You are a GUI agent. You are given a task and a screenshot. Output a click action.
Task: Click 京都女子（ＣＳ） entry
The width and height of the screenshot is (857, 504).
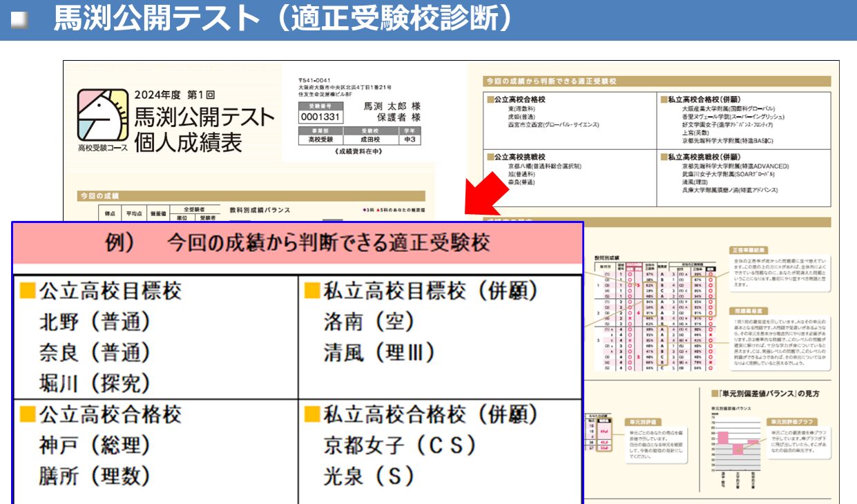pos(400,445)
